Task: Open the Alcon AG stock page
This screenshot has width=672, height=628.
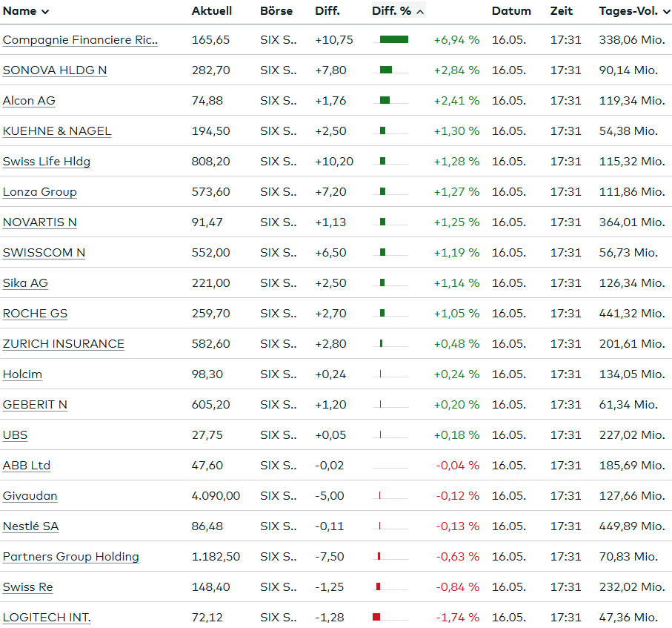Action: pyautogui.click(x=29, y=101)
